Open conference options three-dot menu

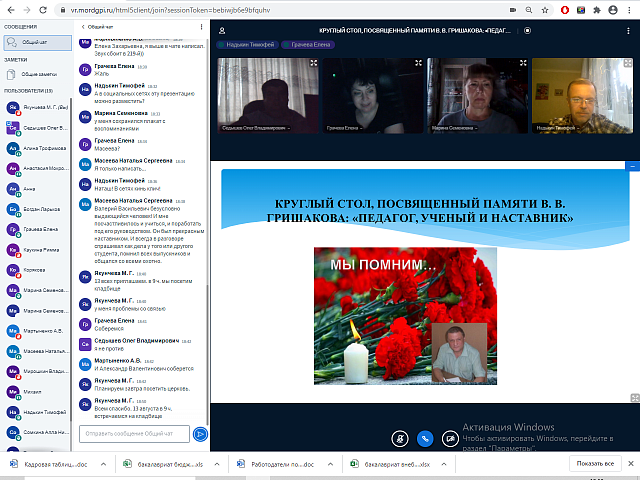[628, 31]
